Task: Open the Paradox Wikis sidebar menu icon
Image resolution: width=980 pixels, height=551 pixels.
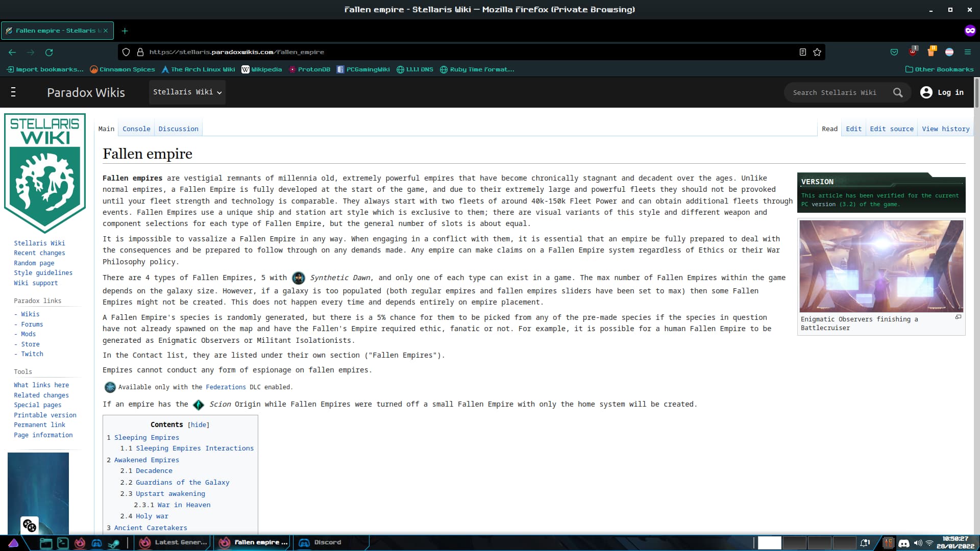Action: point(13,92)
